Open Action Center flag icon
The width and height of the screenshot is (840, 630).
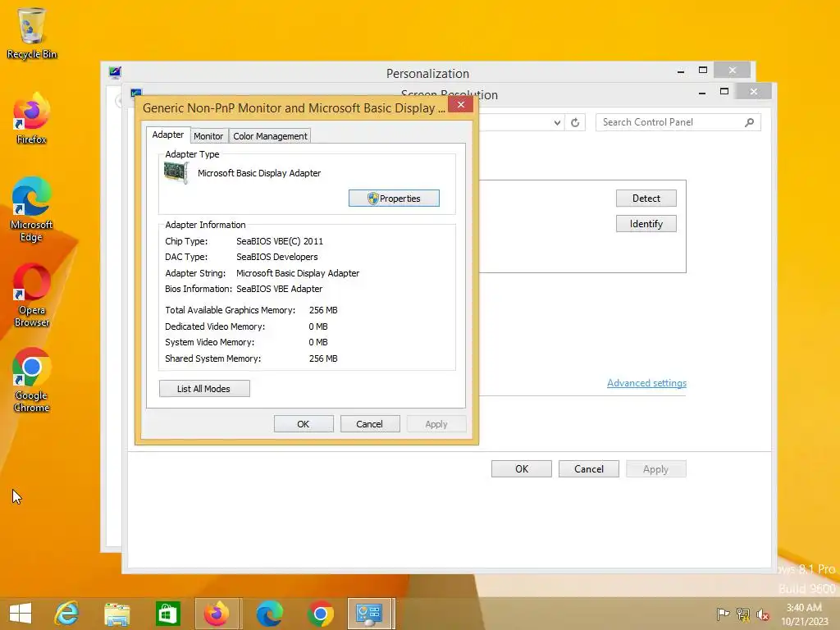(x=724, y=614)
